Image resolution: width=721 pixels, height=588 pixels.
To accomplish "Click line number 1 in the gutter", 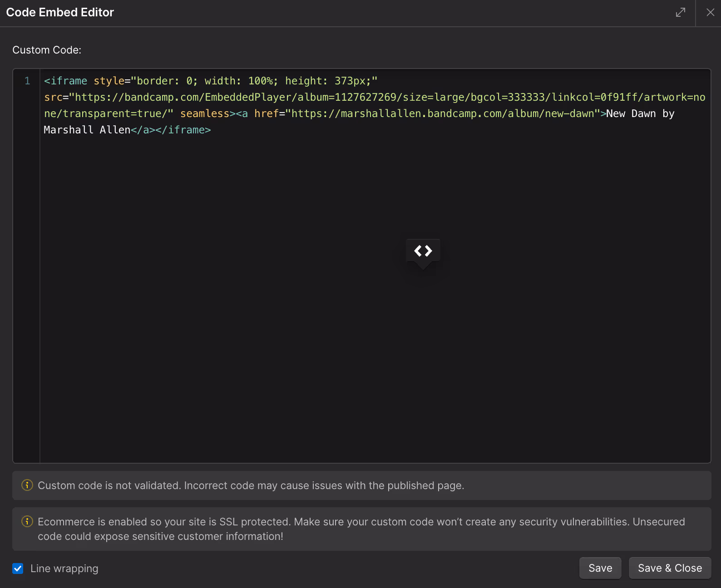I will [27, 81].
